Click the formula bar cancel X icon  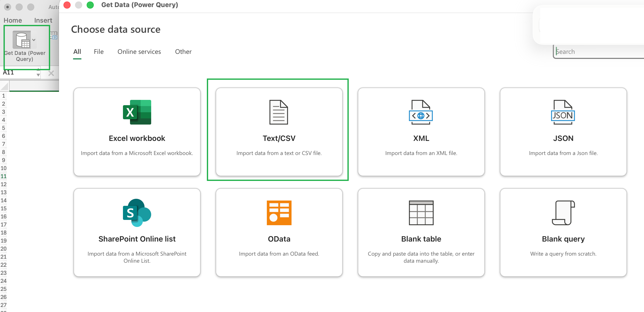[51, 73]
